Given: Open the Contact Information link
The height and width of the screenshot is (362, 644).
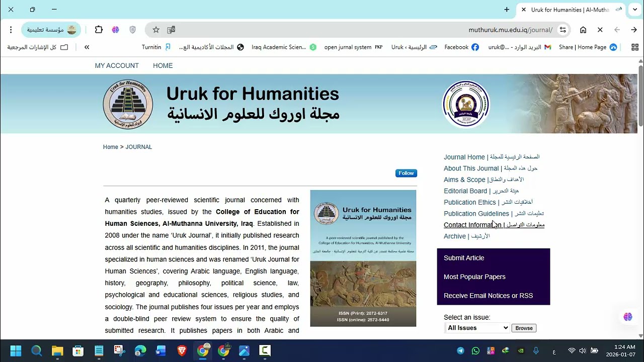Looking at the screenshot, I should point(494,225).
